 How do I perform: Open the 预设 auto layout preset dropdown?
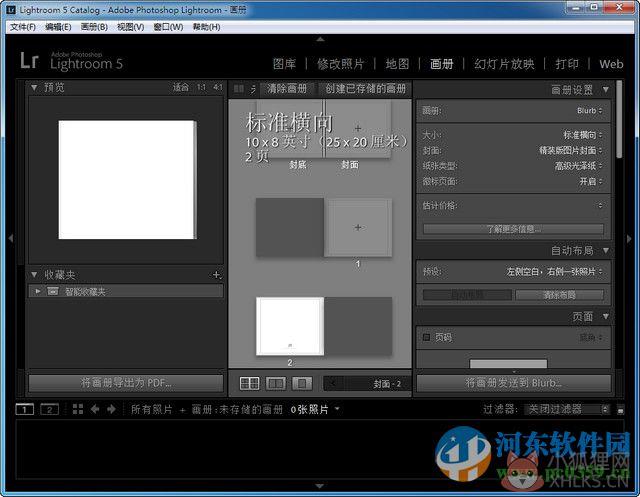pos(554,271)
